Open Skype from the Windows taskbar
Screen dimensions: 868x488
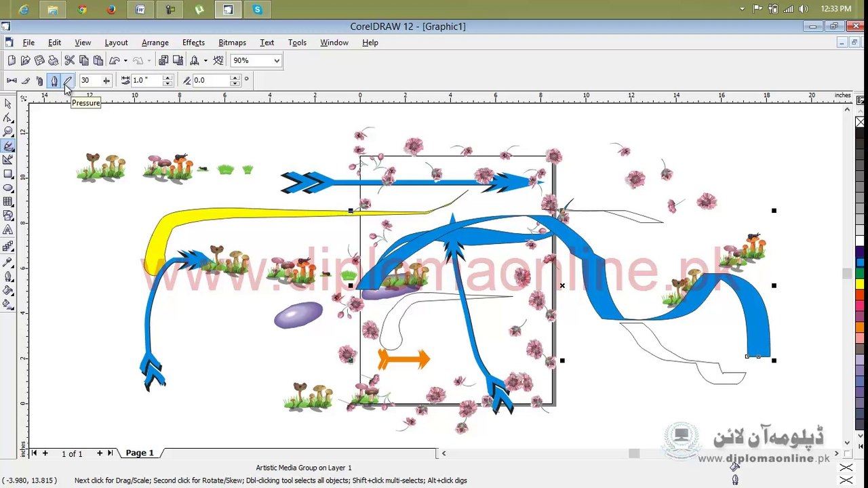(x=257, y=9)
